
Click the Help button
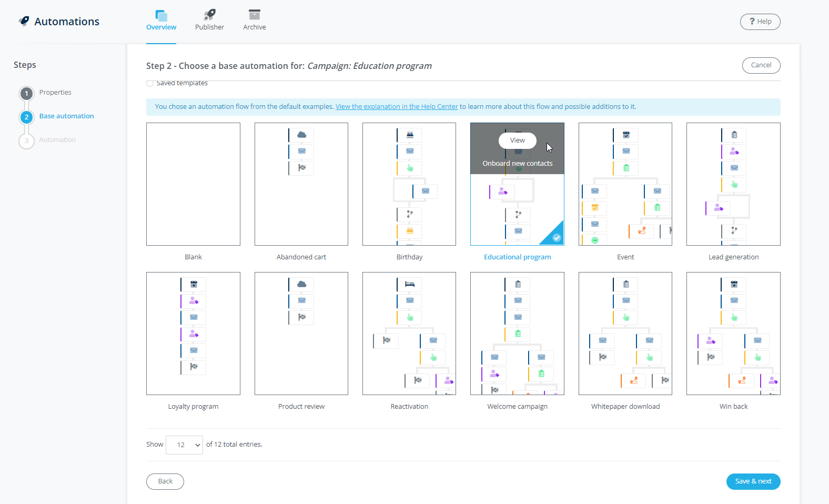pos(760,22)
